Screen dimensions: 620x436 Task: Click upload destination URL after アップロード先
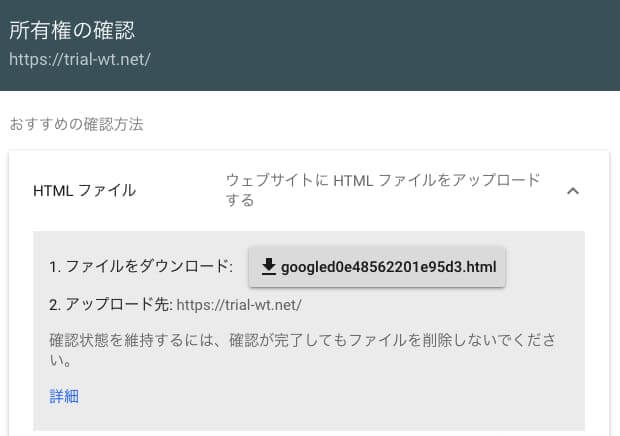coord(239,305)
